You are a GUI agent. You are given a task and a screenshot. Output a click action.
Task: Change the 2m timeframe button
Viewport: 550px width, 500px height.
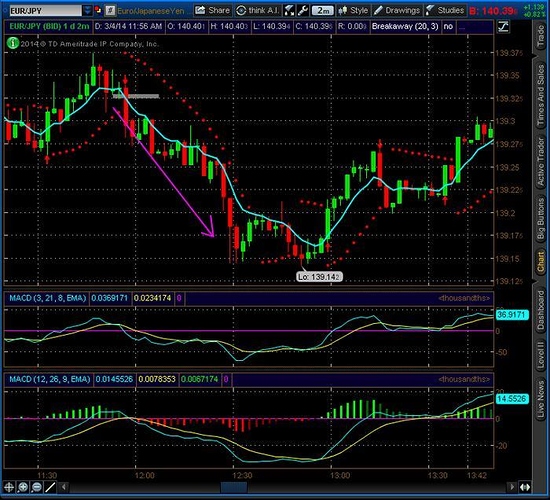[322, 11]
